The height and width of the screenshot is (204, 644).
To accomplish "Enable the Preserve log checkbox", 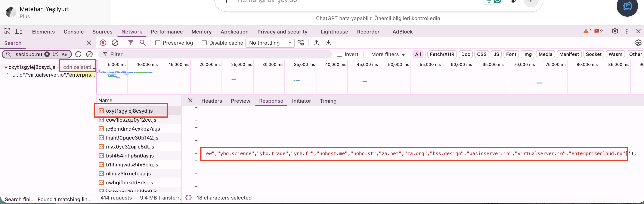I will point(158,43).
